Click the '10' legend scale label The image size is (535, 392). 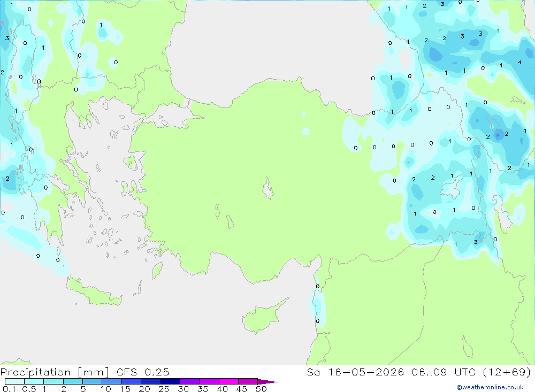(106, 389)
